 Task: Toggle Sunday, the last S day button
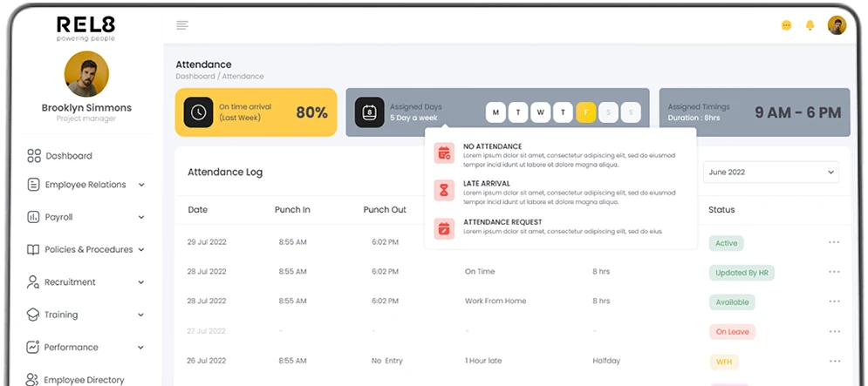pos(631,112)
